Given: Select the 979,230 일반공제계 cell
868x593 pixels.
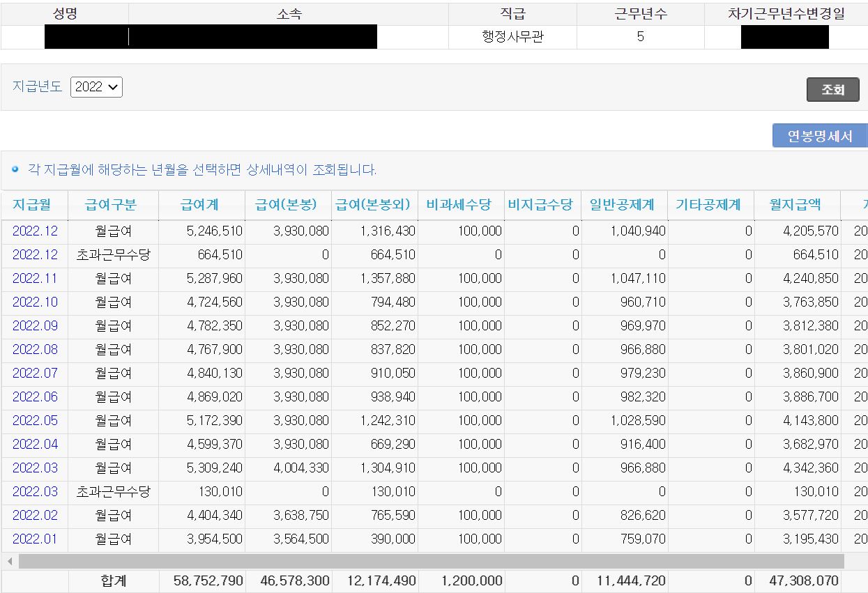Looking at the screenshot, I should click(624, 373).
